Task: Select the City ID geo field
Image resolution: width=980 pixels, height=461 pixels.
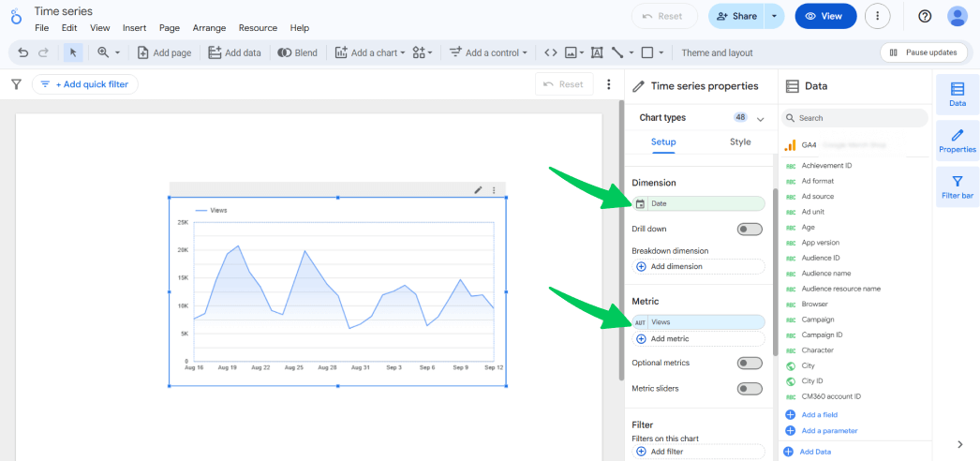Action: (x=812, y=381)
